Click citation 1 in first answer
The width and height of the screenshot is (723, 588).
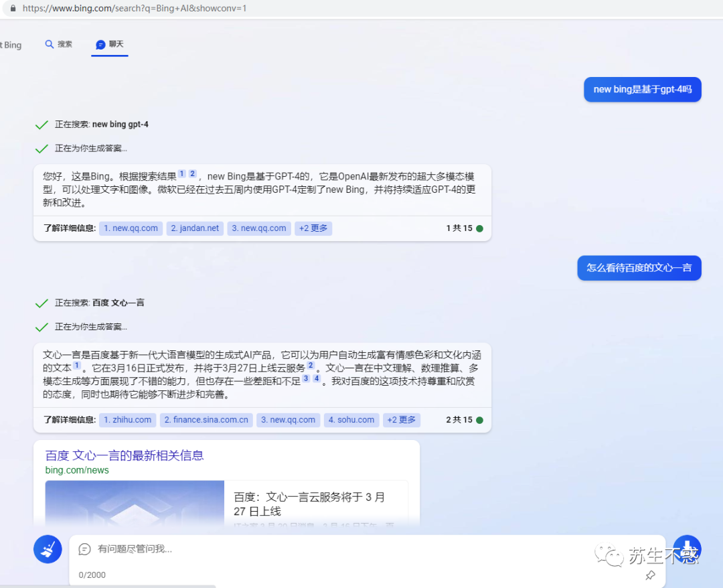(181, 174)
